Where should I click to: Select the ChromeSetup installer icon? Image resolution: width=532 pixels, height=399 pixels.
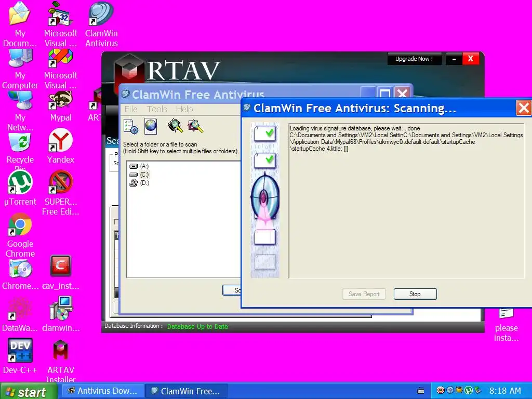[x=20, y=270]
